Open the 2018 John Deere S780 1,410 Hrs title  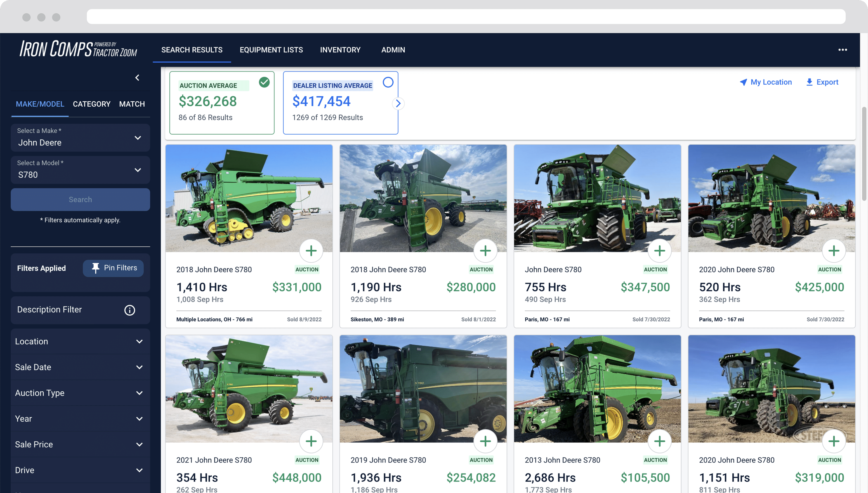(214, 269)
